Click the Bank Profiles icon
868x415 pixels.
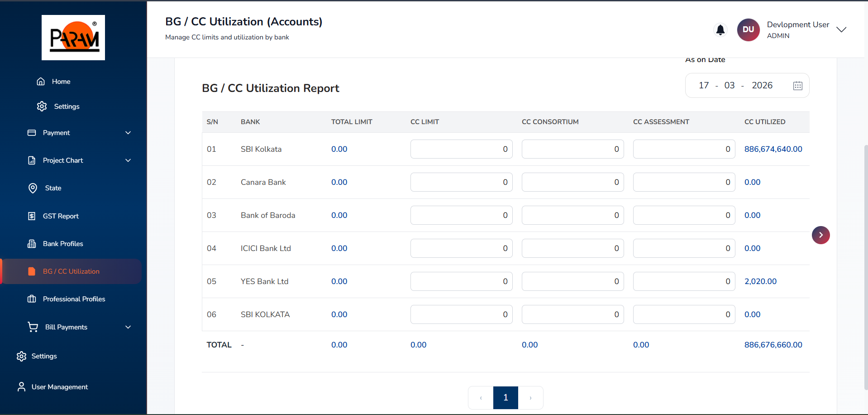click(32, 244)
